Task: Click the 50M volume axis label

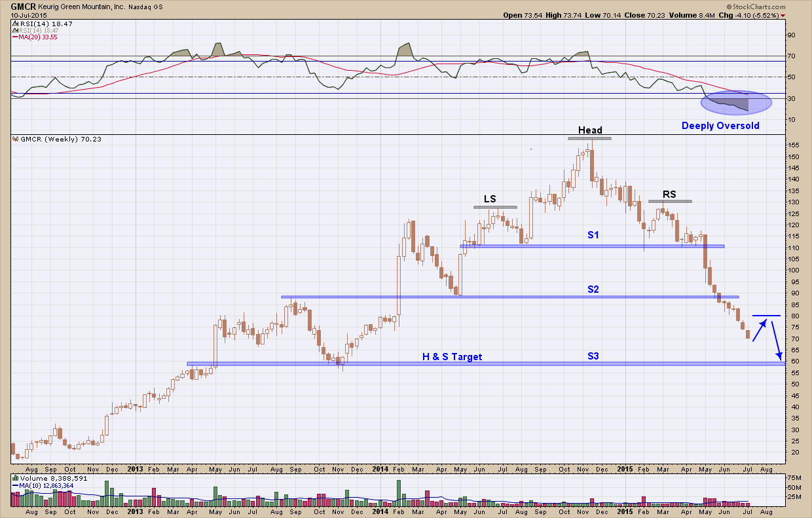Action: tap(794, 487)
